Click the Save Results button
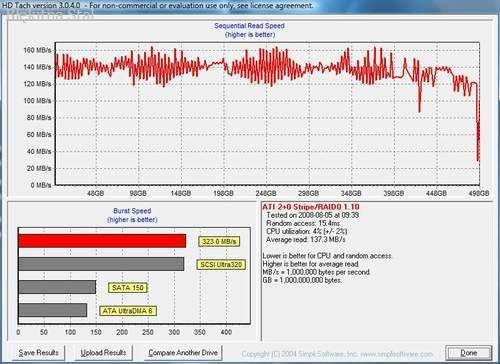500x364 pixels. point(38,353)
